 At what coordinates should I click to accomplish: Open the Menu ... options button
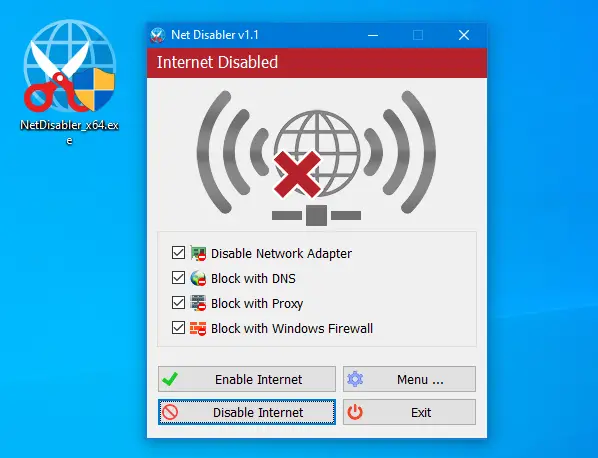pyautogui.click(x=409, y=379)
